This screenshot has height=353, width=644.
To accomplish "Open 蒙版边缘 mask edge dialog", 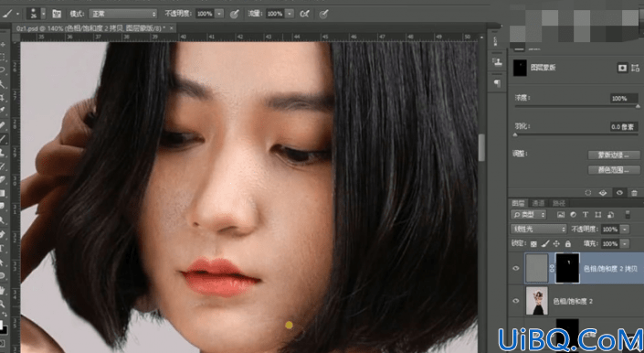I will click(614, 155).
